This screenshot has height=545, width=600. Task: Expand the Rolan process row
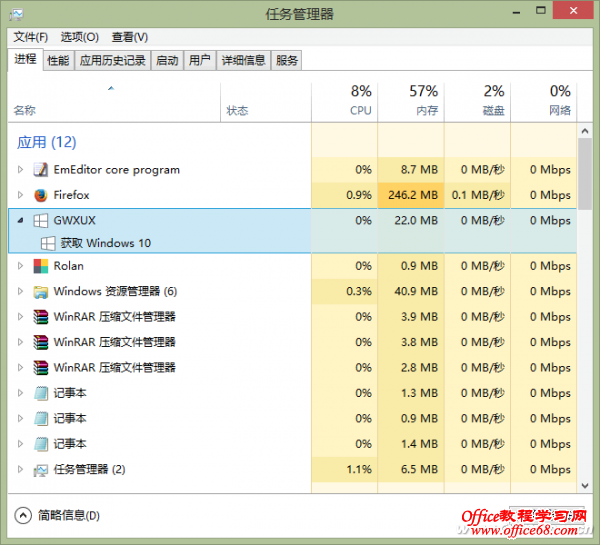[20, 266]
